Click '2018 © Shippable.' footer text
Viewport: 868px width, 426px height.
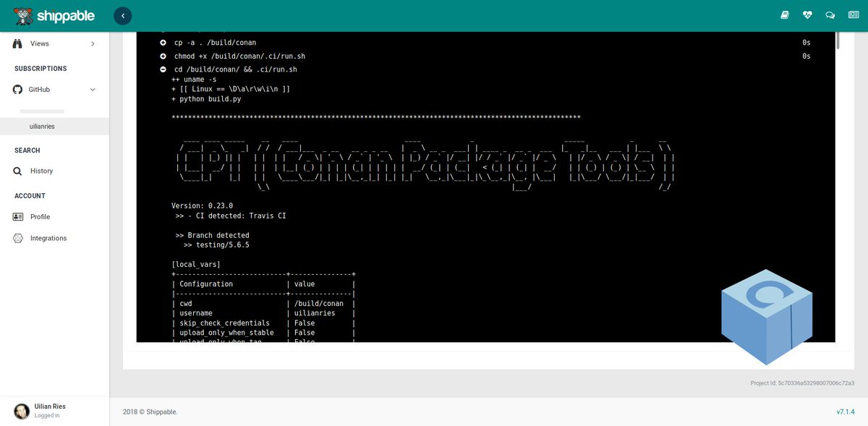click(x=150, y=412)
